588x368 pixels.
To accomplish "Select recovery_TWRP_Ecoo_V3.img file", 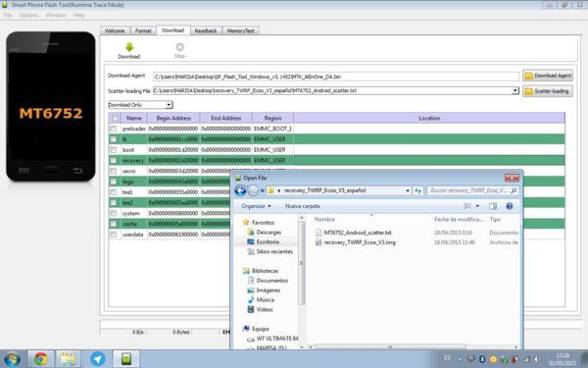I will click(x=356, y=242).
